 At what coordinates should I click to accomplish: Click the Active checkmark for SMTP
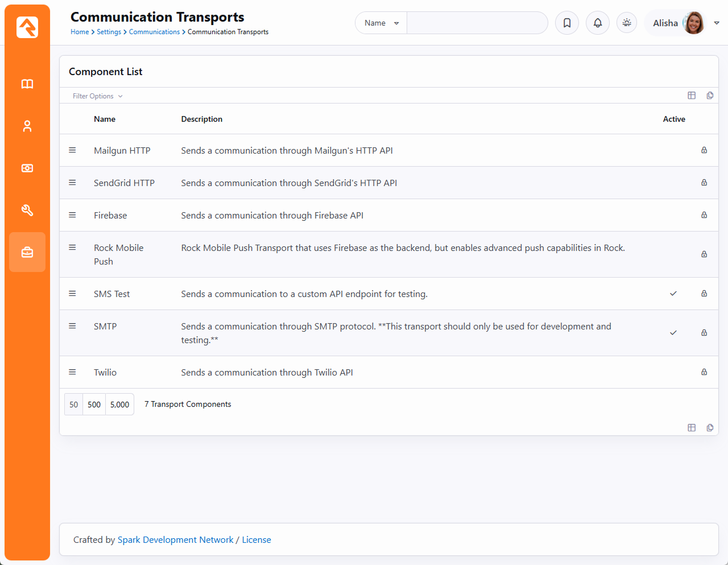click(673, 333)
